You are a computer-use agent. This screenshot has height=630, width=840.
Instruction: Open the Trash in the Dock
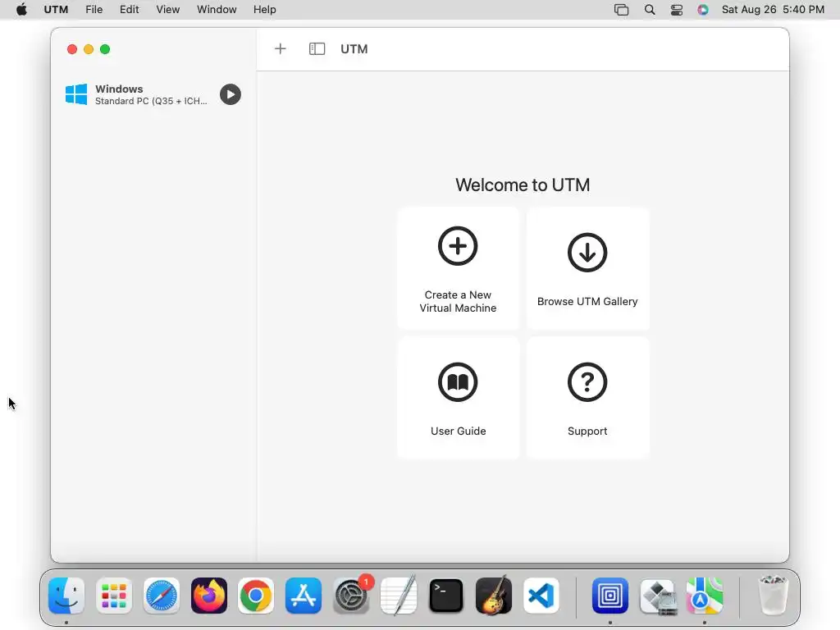[774, 596]
